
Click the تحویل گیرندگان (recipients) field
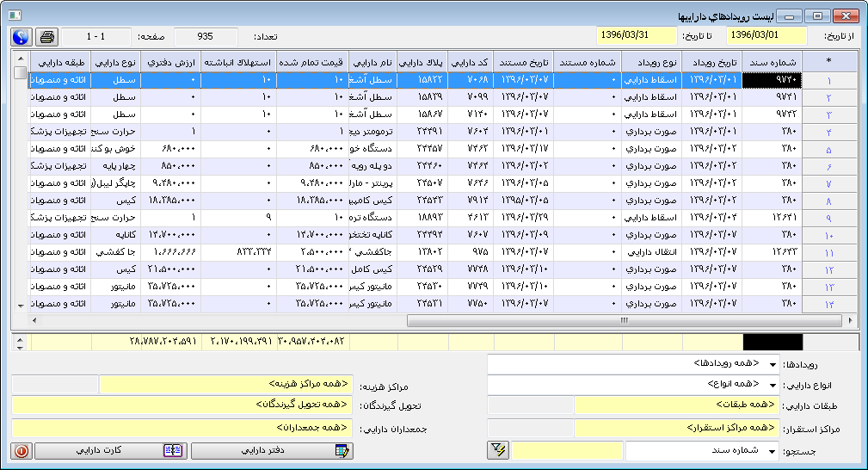pyautogui.click(x=225, y=405)
